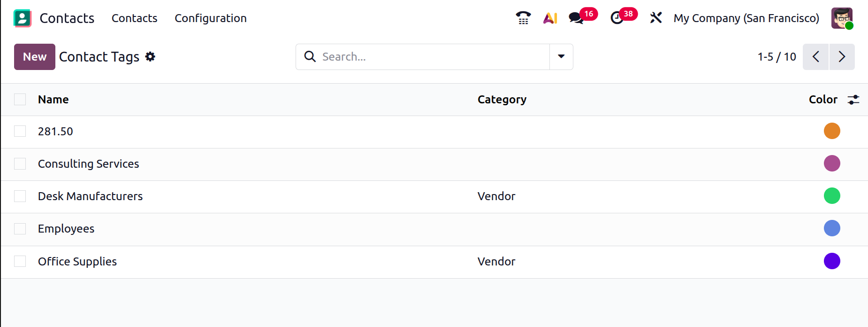The height and width of the screenshot is (327, 868).
Task: Click the user avatar picture
Action: tap(842, 18)
